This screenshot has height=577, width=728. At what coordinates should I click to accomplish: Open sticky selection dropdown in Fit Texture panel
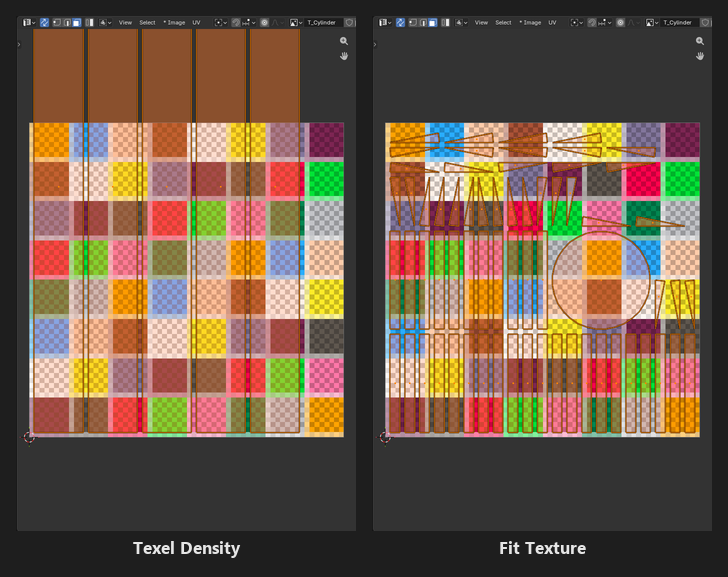tap(462, 22)
